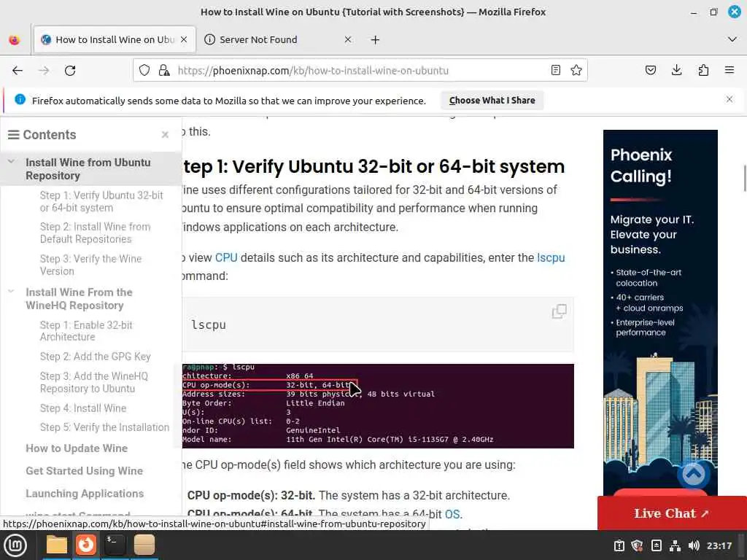Screen dimensions: 747x560
Task: Follow the lscpu hyperlink in article
Action: point(551,257)
